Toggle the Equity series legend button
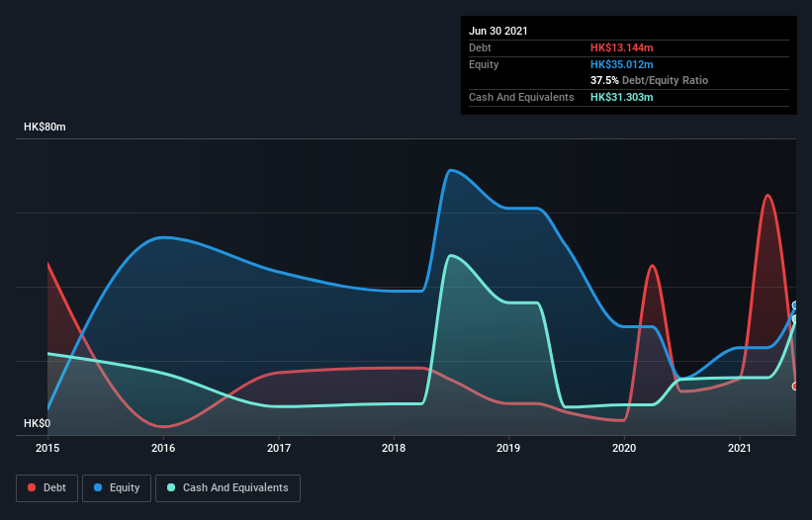The width and height of the screenshot is (812, 520). 117,488
